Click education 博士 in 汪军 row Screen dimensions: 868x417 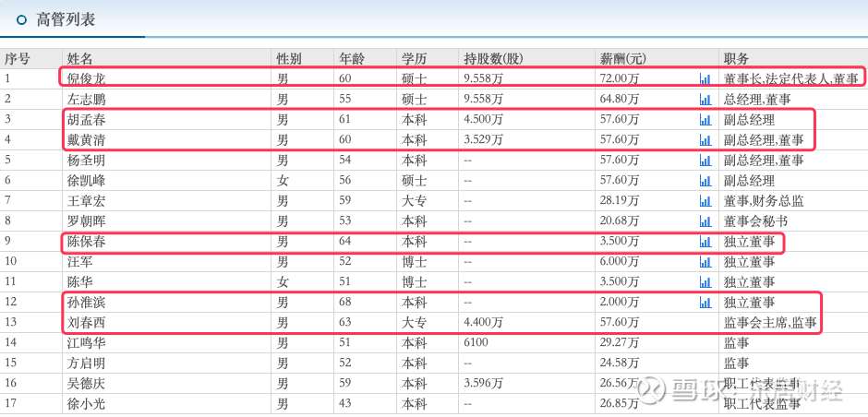point(415,262)
